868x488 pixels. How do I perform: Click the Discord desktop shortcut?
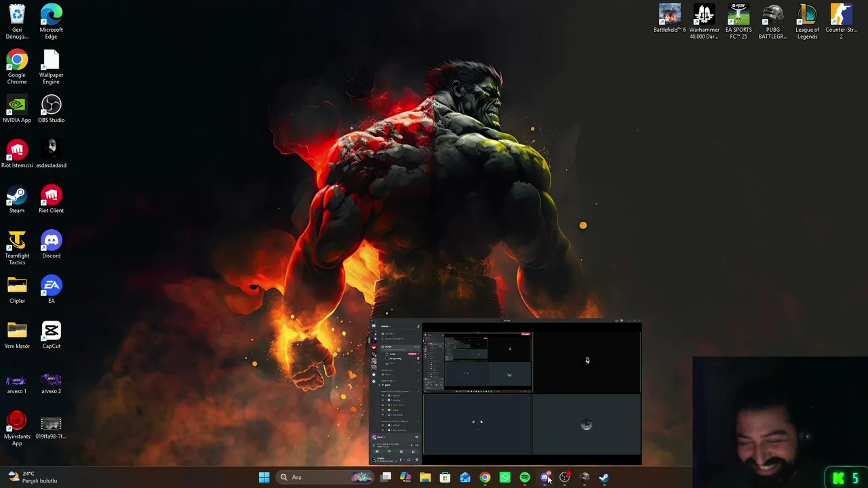pyautogui.click(x=51, y=244)
